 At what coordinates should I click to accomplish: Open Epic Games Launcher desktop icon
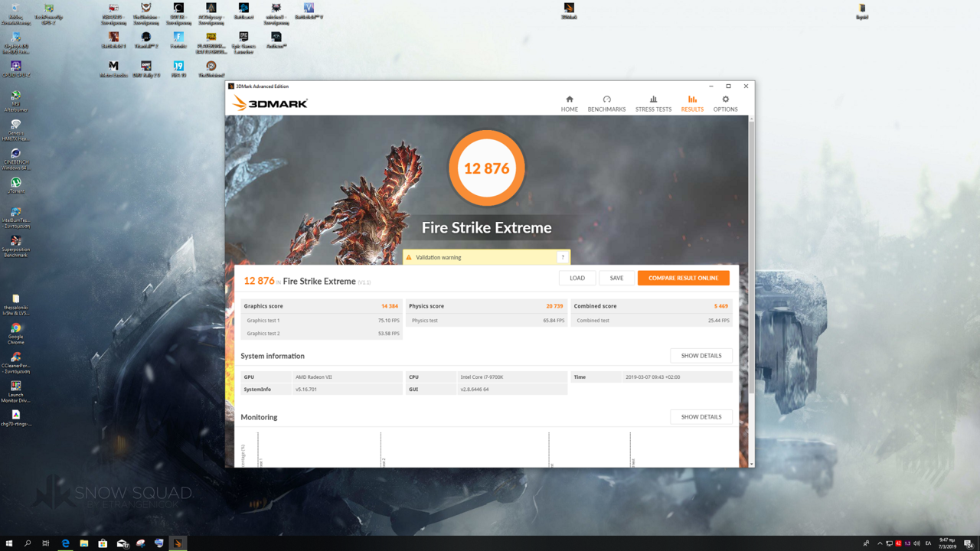click(243, 42)
